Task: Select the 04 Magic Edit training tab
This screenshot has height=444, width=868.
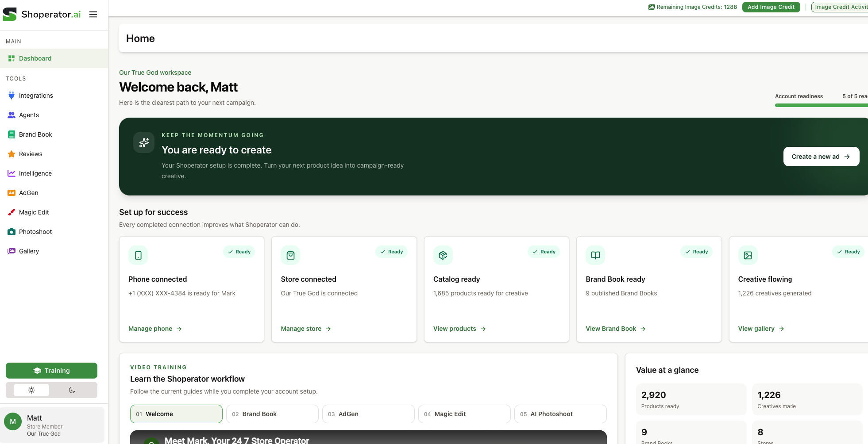Action: (x=464, y=414)
